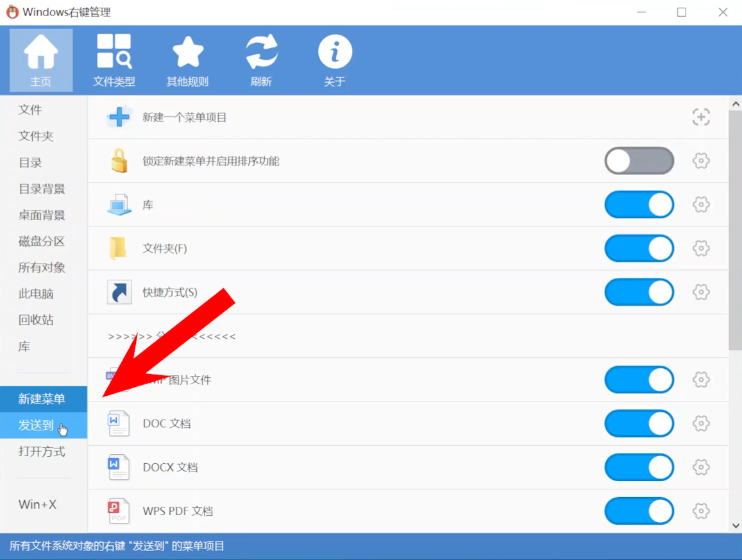Viewport: 742px width, 560px height.
Task: Select 回收站 category in sidebar
Action: tap(36, 320)
